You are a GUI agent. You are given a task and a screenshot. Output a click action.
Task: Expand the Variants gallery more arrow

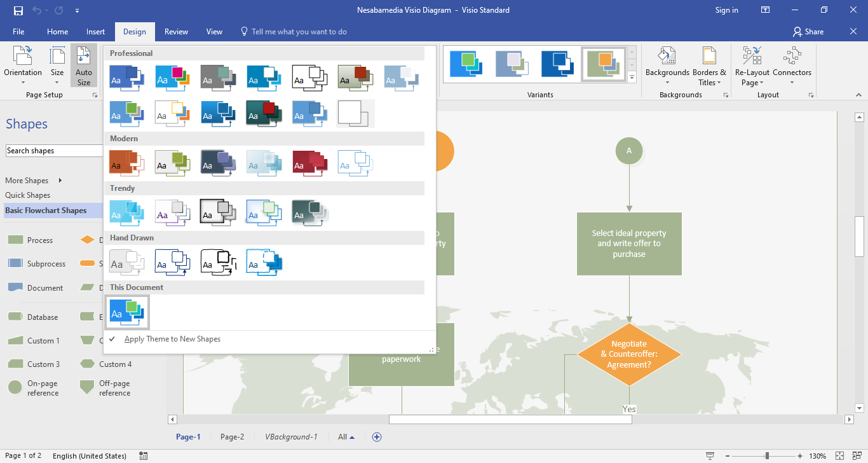coord(632,78)
